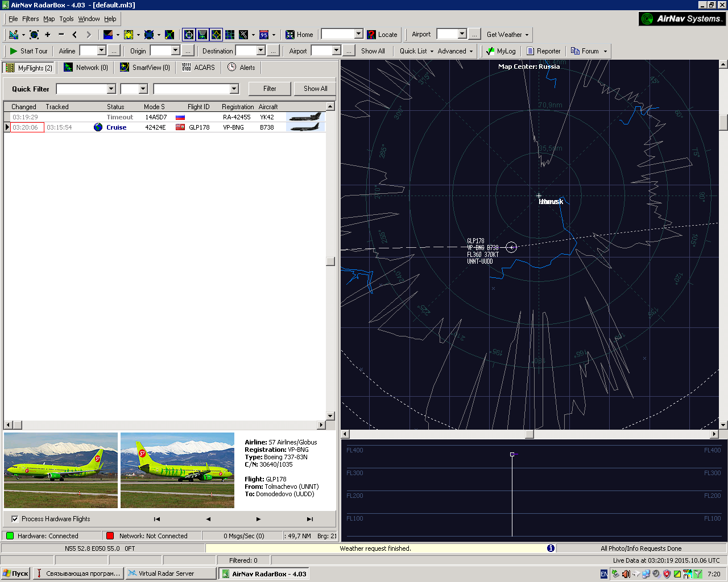This screenshot has height=582, width=728.
Task: Click the zoom in plus icon
Action: pos(48,35)
